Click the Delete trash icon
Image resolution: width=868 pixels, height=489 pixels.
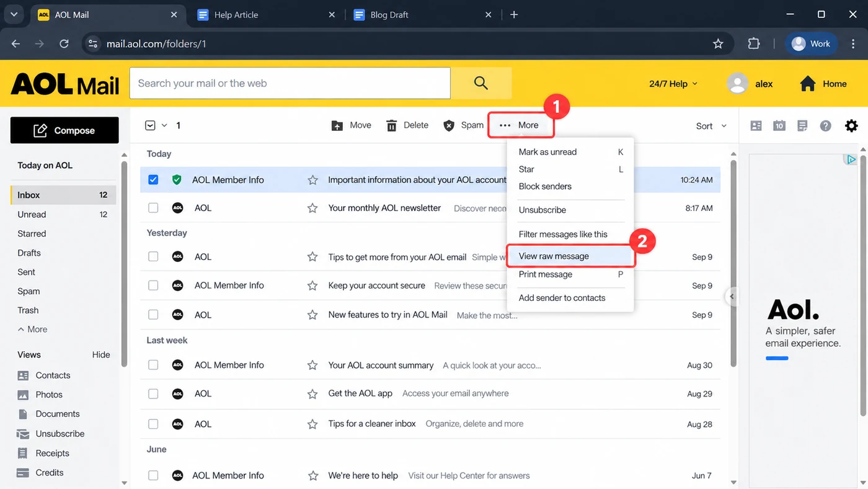click(392, 125)
